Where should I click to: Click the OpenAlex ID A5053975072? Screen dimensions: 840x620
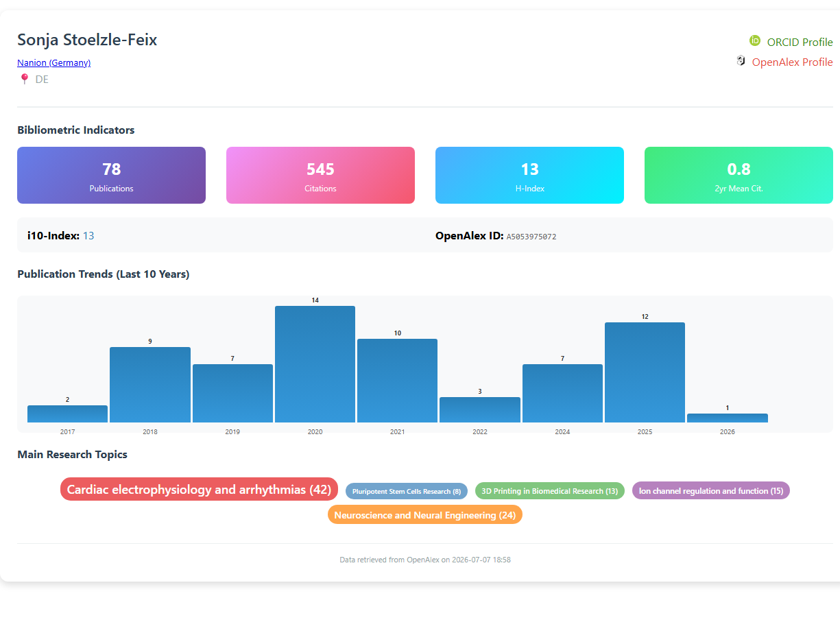[x=531, y=237]
